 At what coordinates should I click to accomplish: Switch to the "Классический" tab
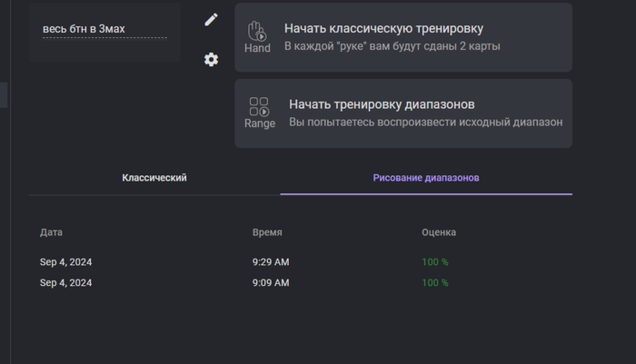coord(154,178)
